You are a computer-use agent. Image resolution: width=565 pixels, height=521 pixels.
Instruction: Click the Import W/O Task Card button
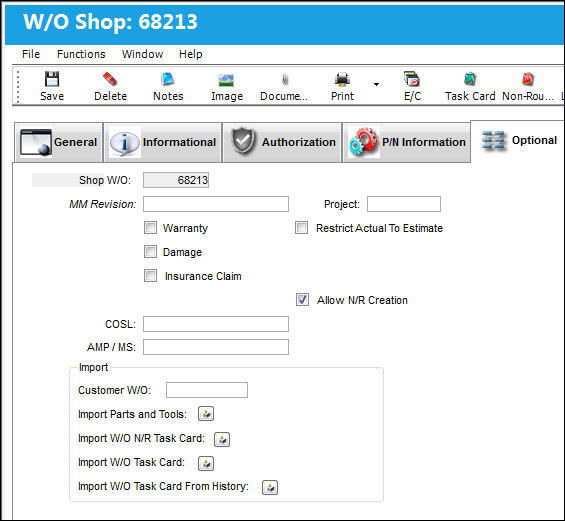pos(206,463)
